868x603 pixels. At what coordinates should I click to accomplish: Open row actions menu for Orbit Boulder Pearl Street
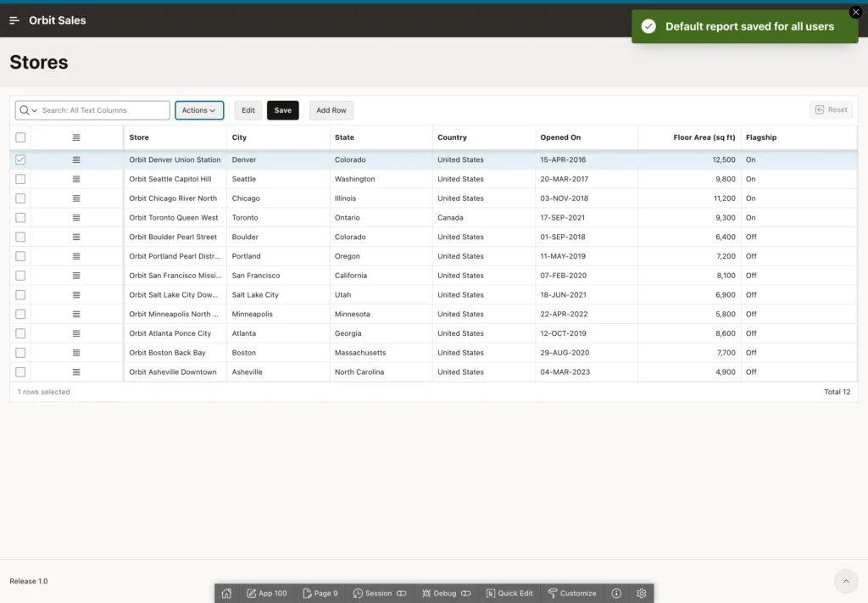76,237
